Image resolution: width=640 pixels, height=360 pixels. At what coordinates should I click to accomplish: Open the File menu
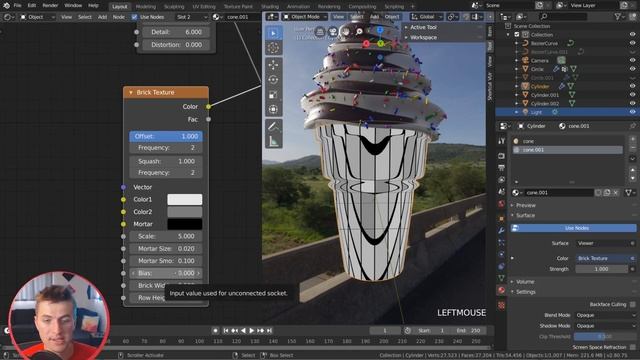pyautogui.click(x=18, y=6)
